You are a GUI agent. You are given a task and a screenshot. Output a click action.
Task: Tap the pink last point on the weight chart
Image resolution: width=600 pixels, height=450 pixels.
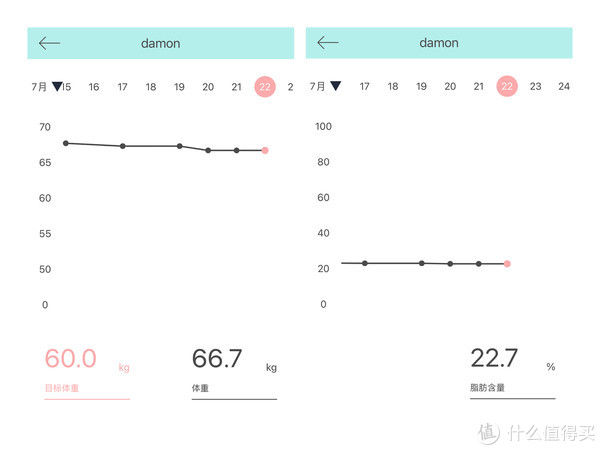point(265,150)
